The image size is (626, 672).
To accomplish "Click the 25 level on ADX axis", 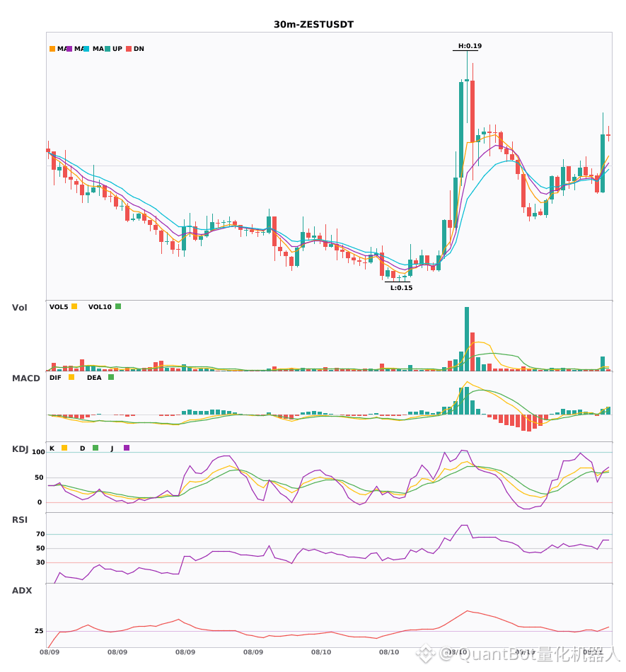I will [39, 631].
